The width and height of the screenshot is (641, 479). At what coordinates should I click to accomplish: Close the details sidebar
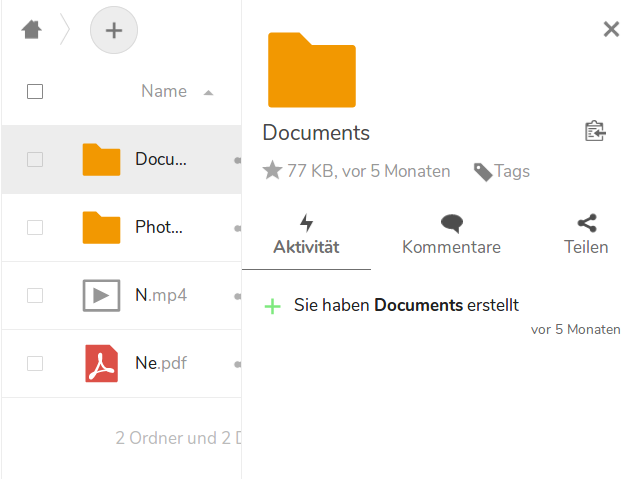(611, 29)
